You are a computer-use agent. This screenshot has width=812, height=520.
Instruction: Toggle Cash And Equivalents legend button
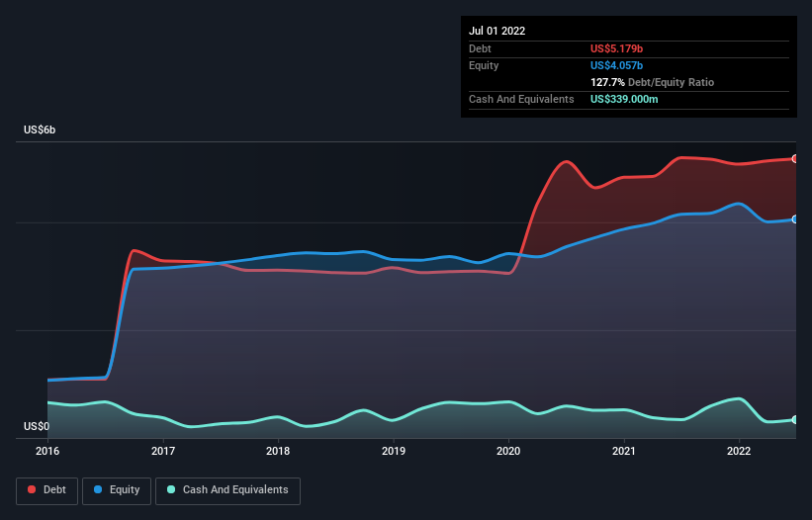point(227,490)
